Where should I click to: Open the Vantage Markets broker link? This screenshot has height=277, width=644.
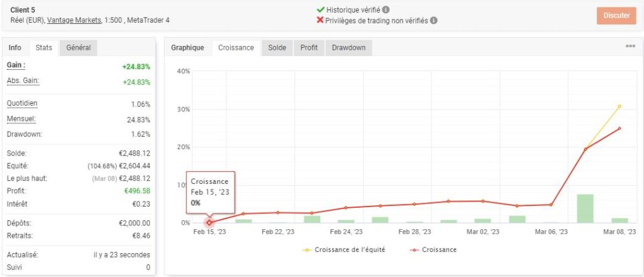[74, 20]
